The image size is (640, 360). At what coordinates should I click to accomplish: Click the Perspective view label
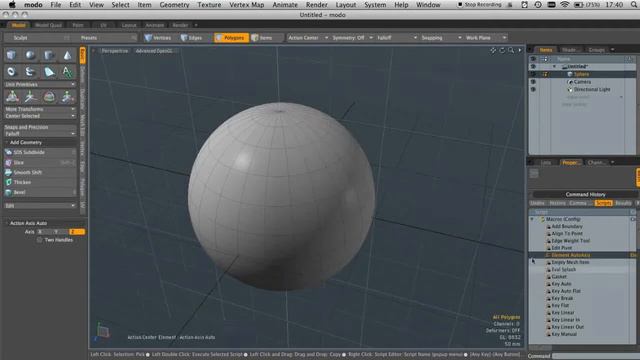point(115,51)
